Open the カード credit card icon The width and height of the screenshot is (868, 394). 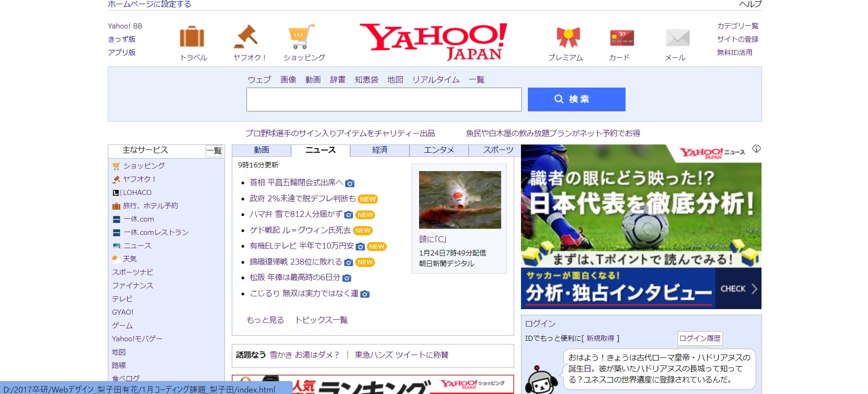click(x=622, y=38)
